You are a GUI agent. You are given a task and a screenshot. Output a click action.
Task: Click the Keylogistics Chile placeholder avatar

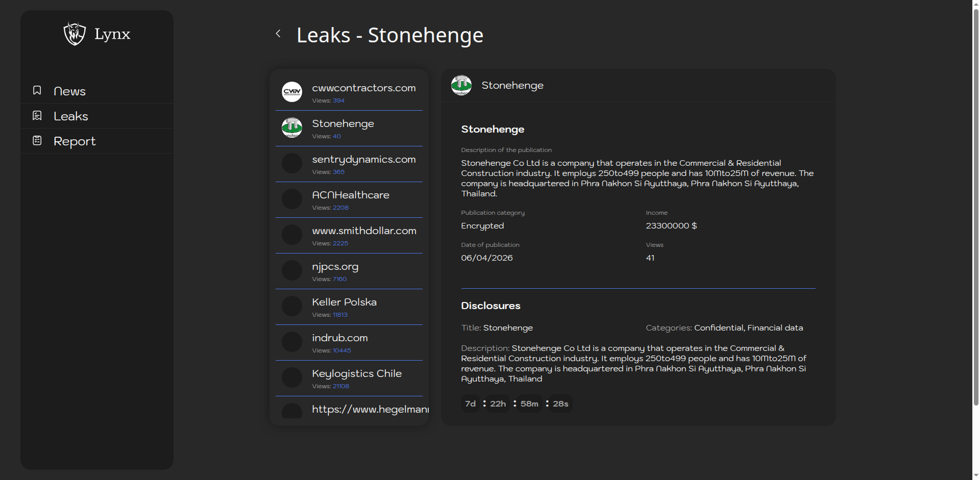[292, 377]
